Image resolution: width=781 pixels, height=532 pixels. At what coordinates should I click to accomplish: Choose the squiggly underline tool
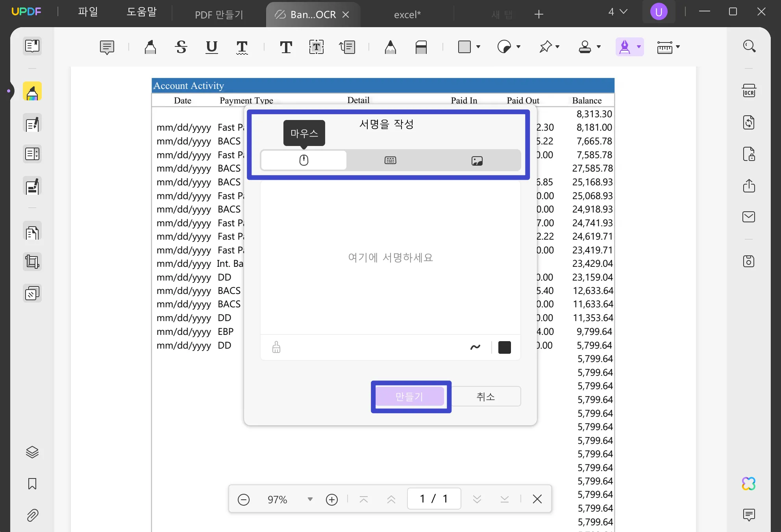(242, 47)
